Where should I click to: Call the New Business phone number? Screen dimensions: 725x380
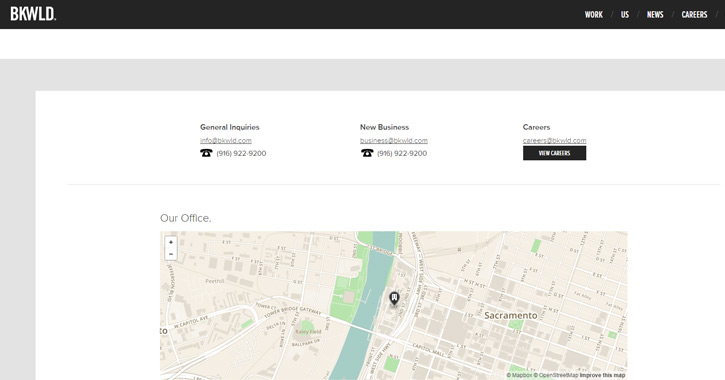[x=402, y=153]
